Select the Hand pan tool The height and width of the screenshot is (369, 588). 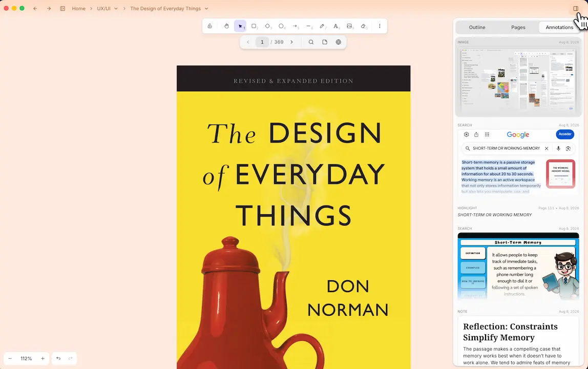pos(226,26)
